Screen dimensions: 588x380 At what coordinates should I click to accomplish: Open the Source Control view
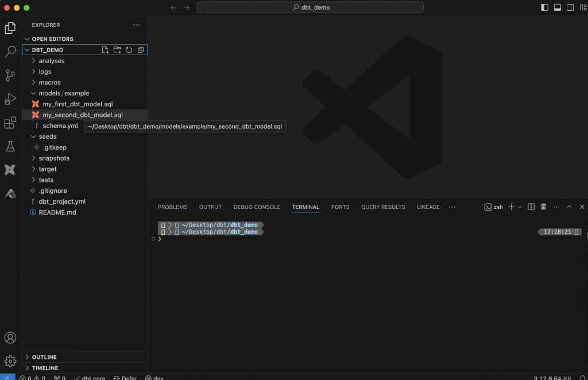coord(10,75)
